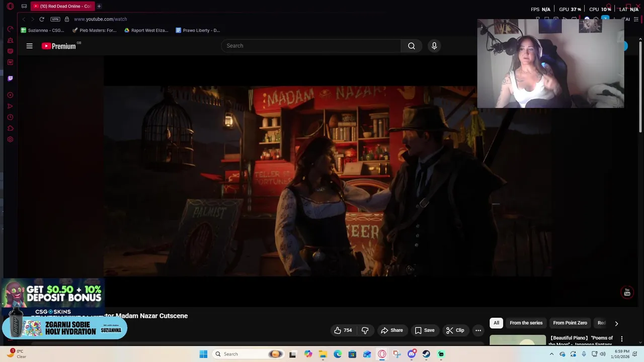Open the Suziannna CSG bookmark
This screenshot has height=362, width=644.
42,30
